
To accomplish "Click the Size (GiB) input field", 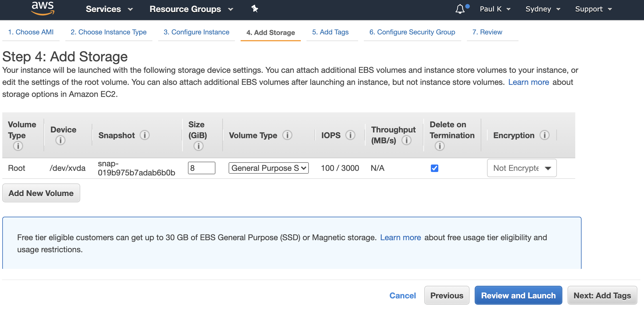I will 202,168.
